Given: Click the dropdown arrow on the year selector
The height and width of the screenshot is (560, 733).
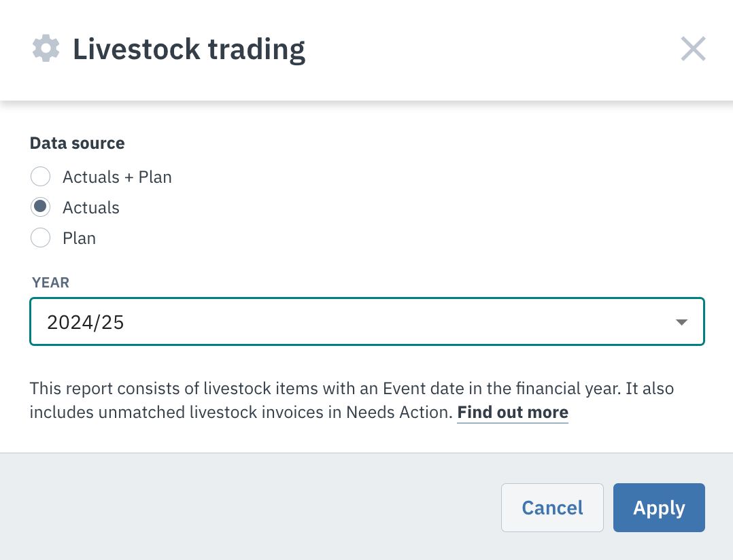Looking at the screenshot, I should coord(681,321).
